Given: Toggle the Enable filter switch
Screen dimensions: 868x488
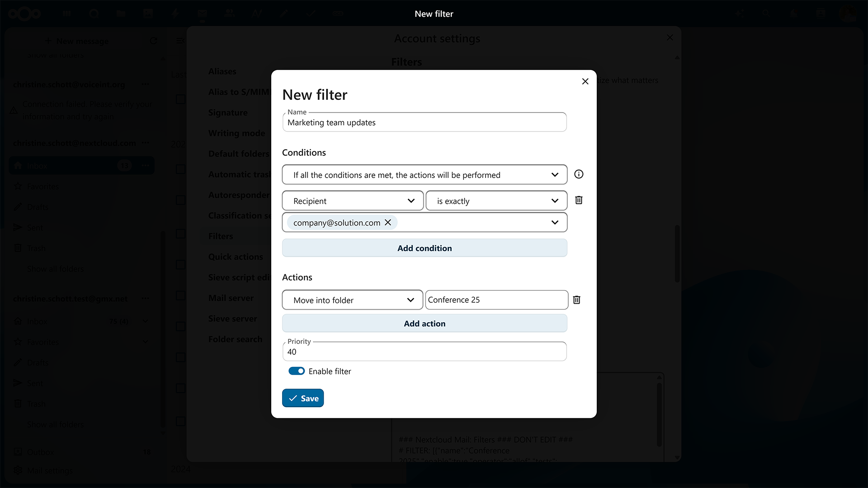Looking at the screenshot, I should coord(297,371).
